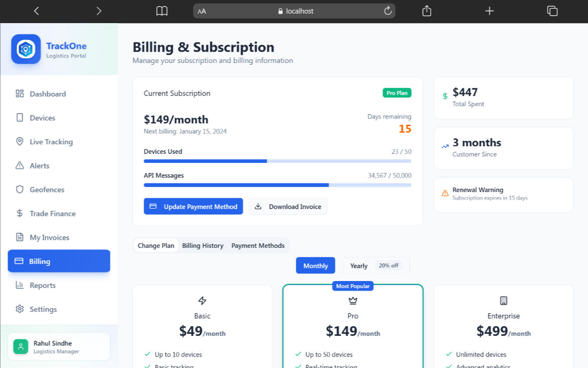Viewport: 588px width, 368px height.
Task: Open a new tab with plus icon
Action: [x=490, y=11]
